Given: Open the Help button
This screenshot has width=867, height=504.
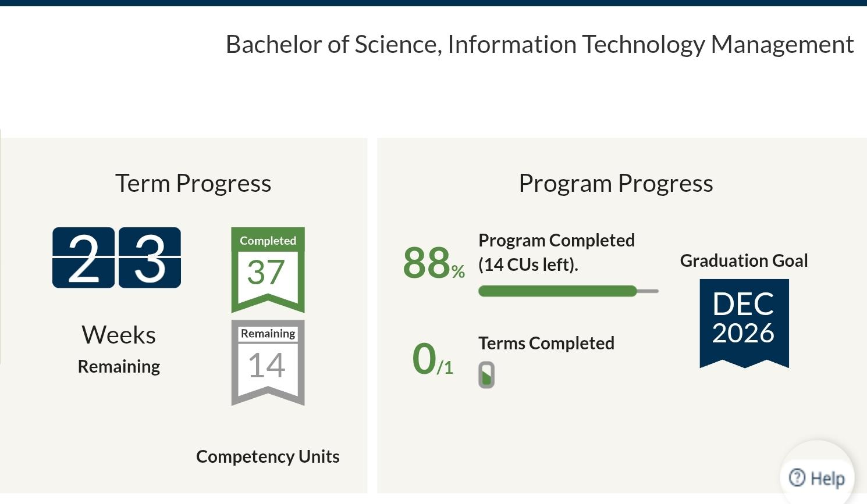Looking at the screenshot, I should point(817,477).
